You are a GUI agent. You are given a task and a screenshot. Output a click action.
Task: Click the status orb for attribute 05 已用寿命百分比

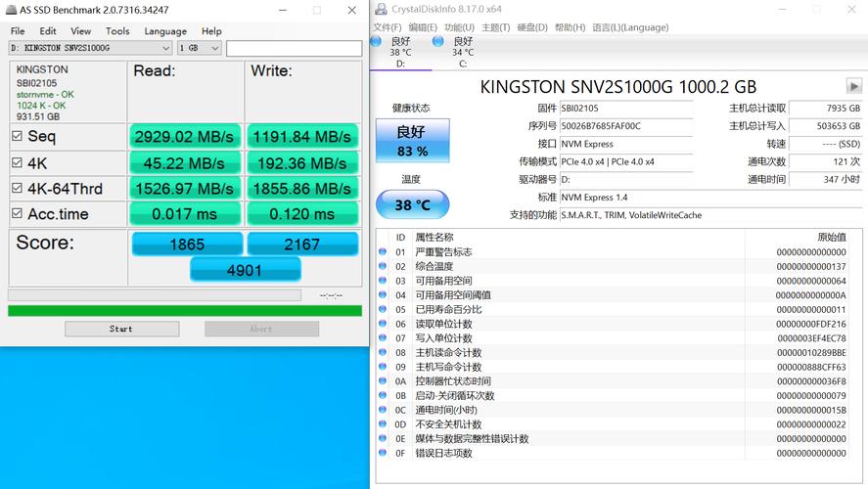tap(383, 309)
